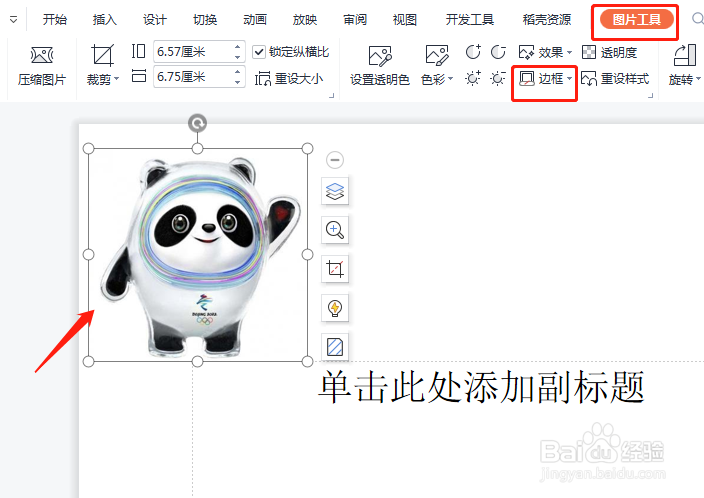Viewport: 704px width, 498px height.
Task: Click the width icon beside 6.75厘米
Action: click(139, 76)
